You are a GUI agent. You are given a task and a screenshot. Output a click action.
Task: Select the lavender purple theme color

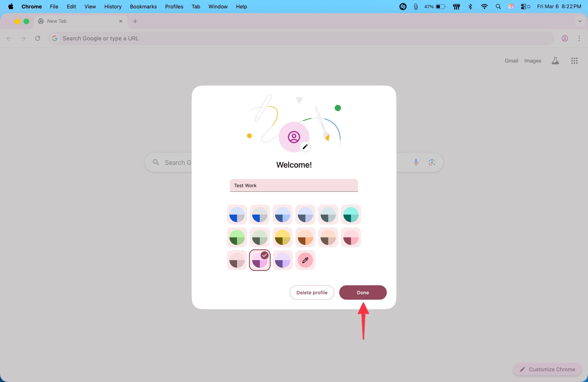point(282,260)
